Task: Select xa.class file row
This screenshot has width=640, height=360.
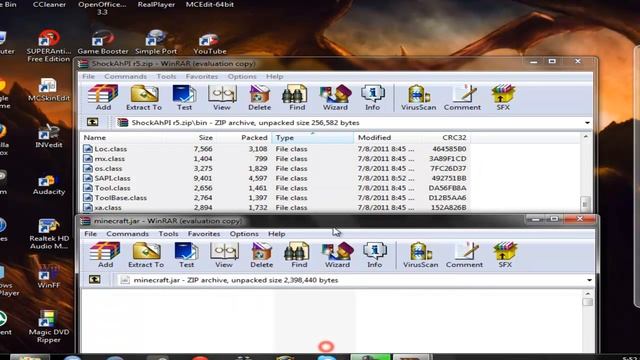Action: [x=275, y=207]
